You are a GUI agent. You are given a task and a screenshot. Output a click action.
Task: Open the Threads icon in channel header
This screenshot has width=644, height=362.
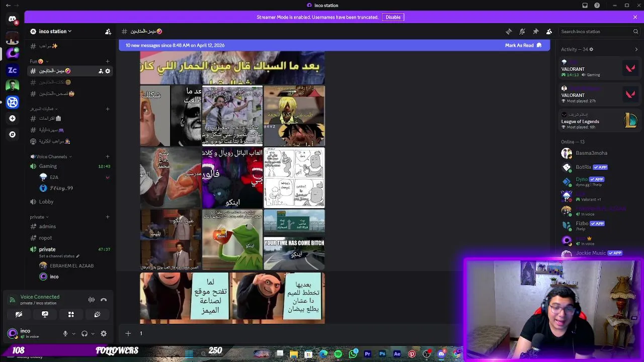pyautogui.click(x=509, y=31)
